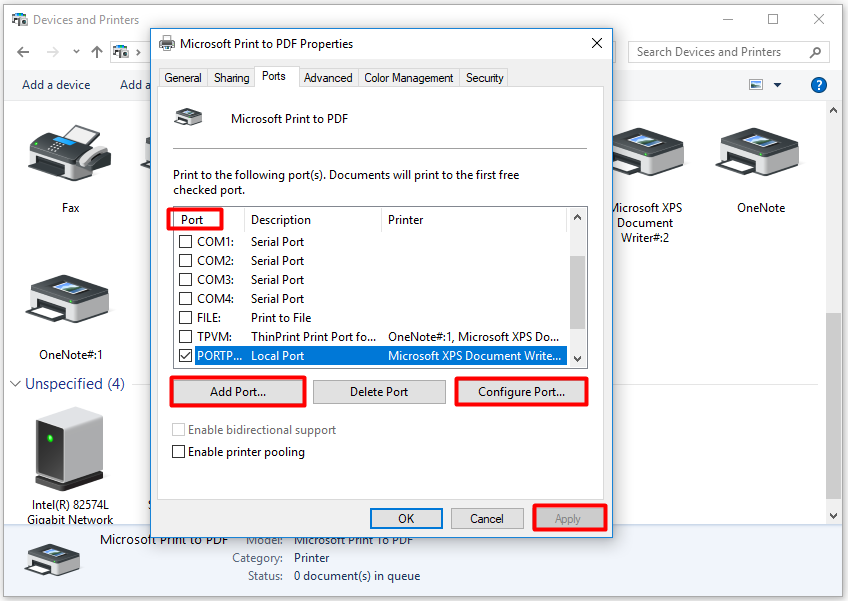Enable printer pooling checkbox
Screen dimensions: 848x601
tap(178, 451)
